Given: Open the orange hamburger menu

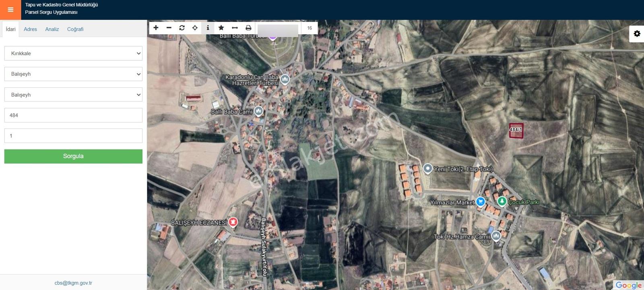Looking at the screenshot, I should tap(10, 10).
